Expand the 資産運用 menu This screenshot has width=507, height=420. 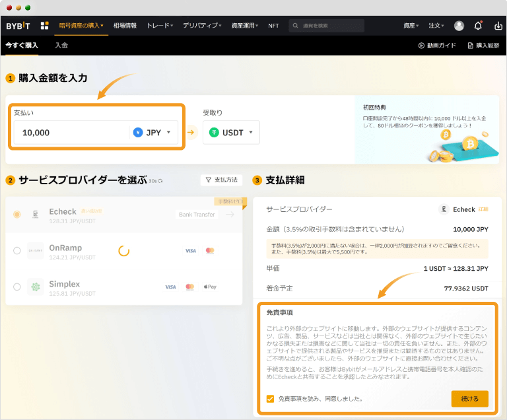(x=244, y=26)
